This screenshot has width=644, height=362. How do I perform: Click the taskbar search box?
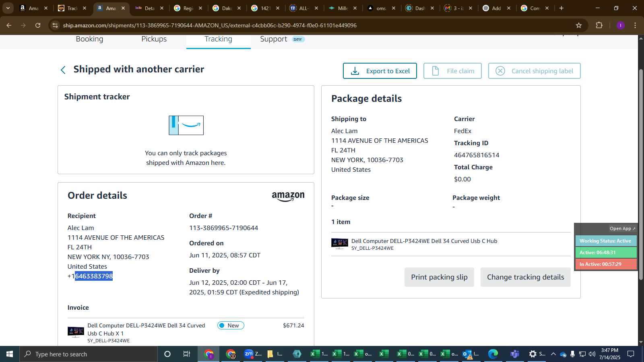point(89,354)
